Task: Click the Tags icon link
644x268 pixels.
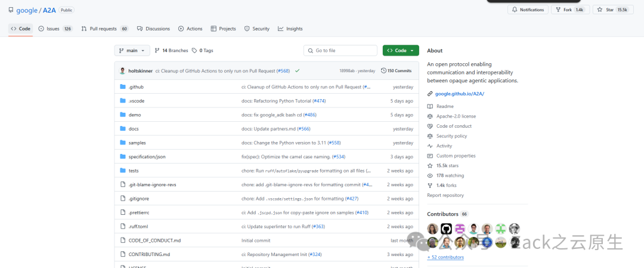Action: click(194, 51)
